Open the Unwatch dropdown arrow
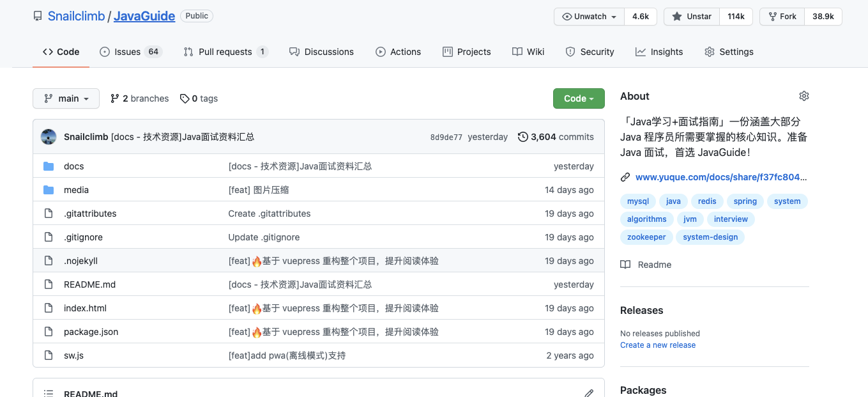868x397 pixels. click(615, 17)
